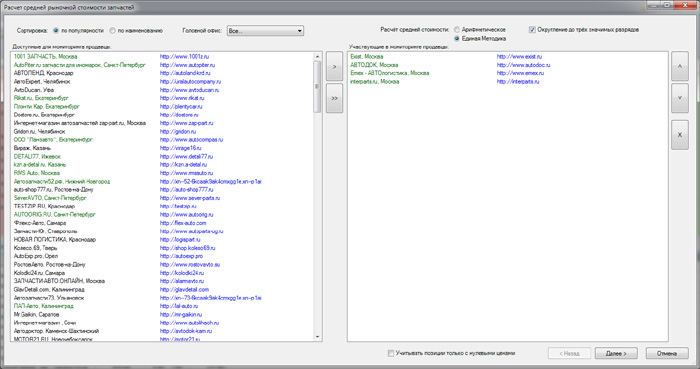Screen dimensions: 700x369
Task: Open link http://interparts.ru
Action: point(518,82)
